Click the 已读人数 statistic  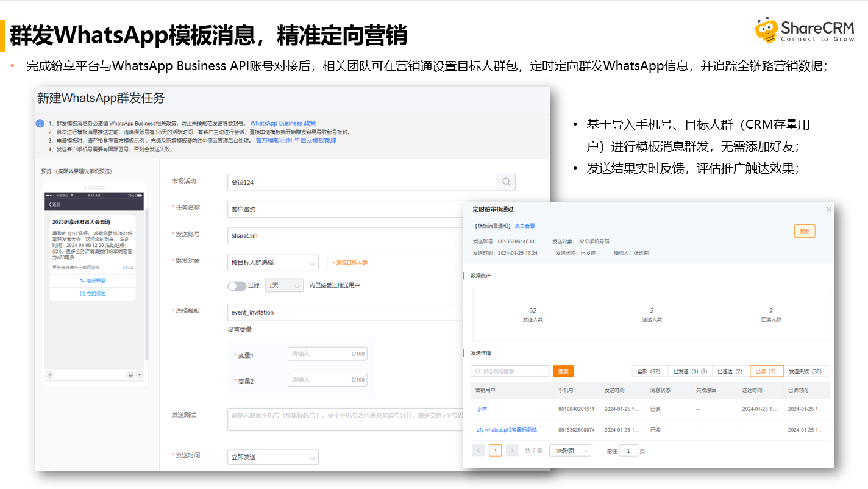[x=771, y=315]
